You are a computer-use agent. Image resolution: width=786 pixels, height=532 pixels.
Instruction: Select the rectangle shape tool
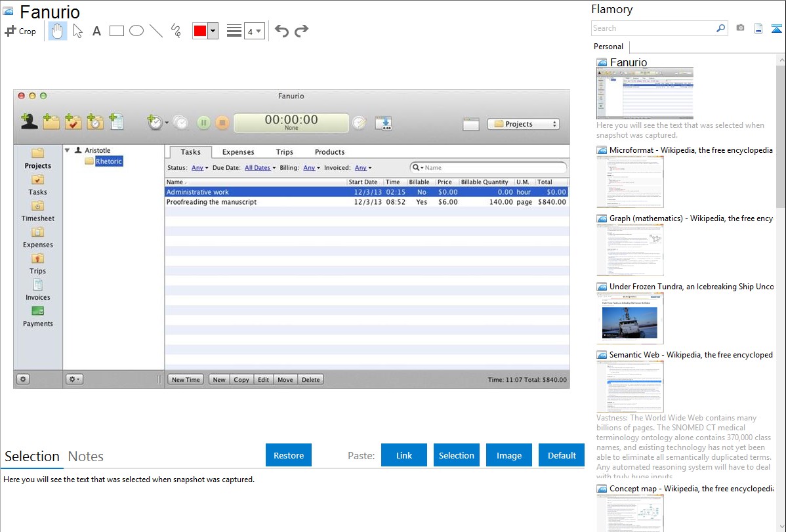(x=116, y=31)
